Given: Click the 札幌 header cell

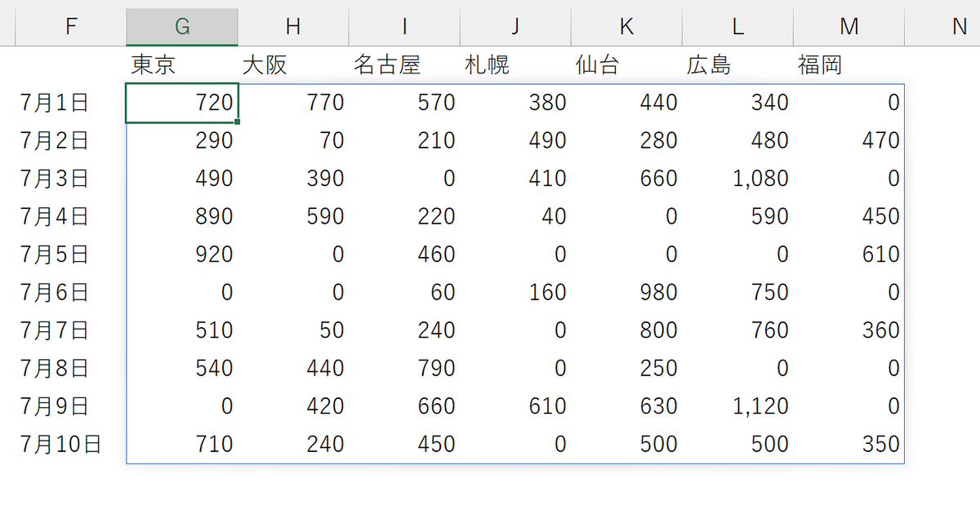Looking at the screenshot, I should [x=515, y=64].
